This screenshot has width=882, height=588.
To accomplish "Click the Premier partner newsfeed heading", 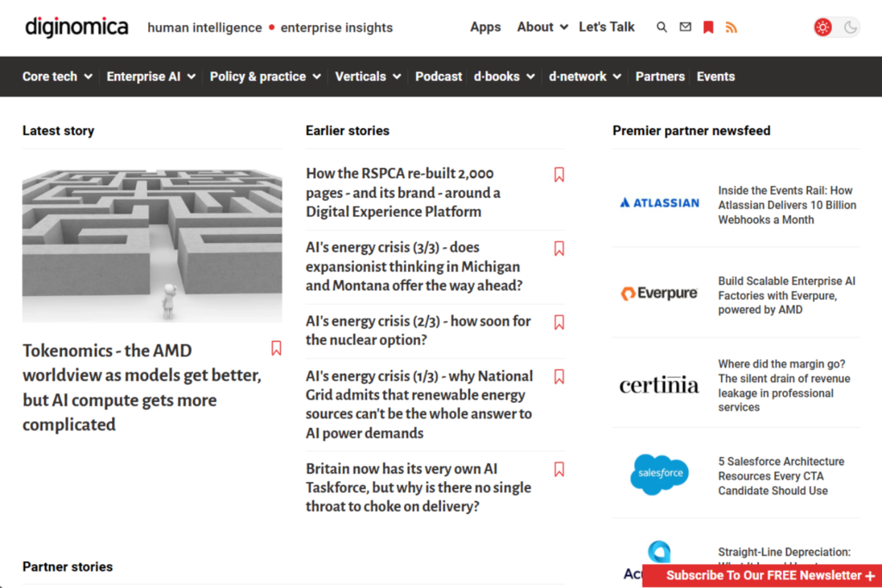I will coord(692,130).
